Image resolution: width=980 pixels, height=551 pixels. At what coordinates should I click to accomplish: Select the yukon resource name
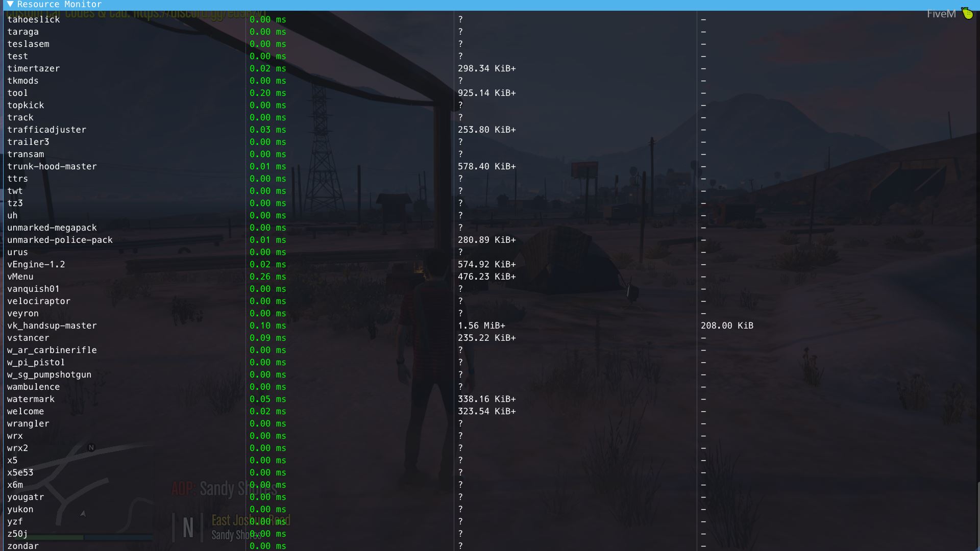point(20,509)
